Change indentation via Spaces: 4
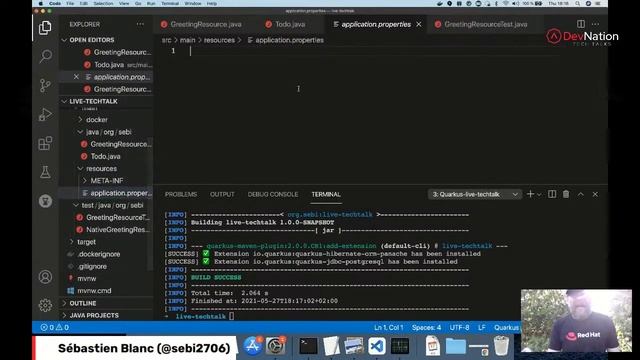Image resolution: width=640 pixels, height=360 pixels. pyautogui.click(x=426, y=328)
